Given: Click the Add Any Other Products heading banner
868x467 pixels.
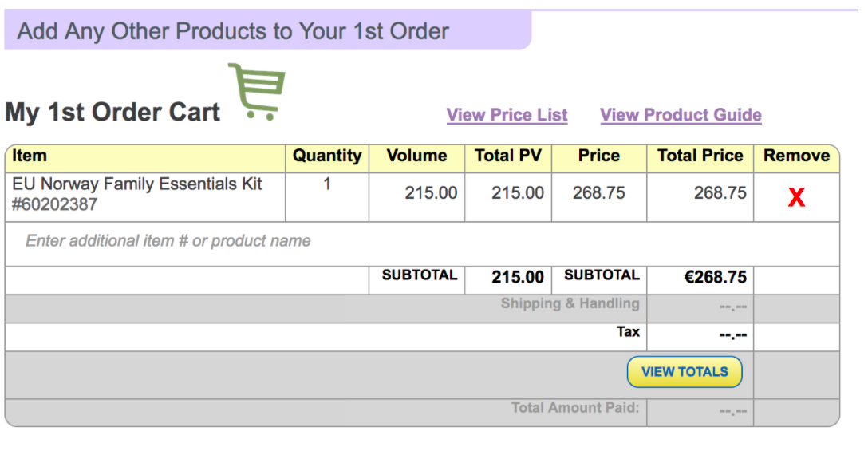Looking at the screenshot, I should coord(233,32).
